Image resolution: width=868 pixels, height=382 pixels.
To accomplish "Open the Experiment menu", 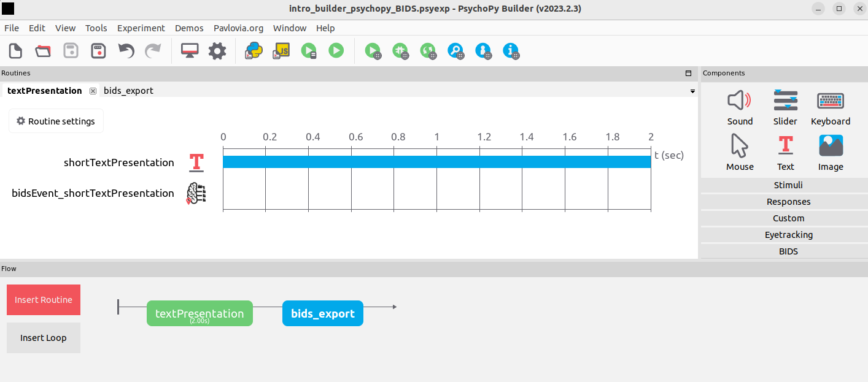I will (141, 28).
